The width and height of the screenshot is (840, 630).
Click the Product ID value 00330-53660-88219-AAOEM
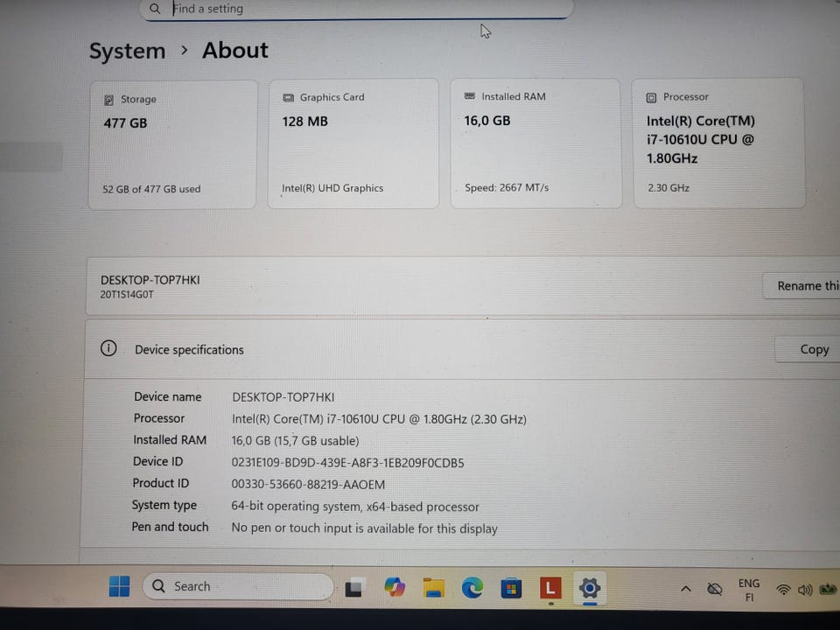[308, 485]
